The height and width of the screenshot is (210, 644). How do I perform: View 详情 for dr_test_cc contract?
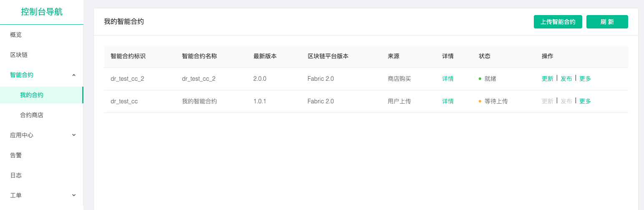click(448, 101)
